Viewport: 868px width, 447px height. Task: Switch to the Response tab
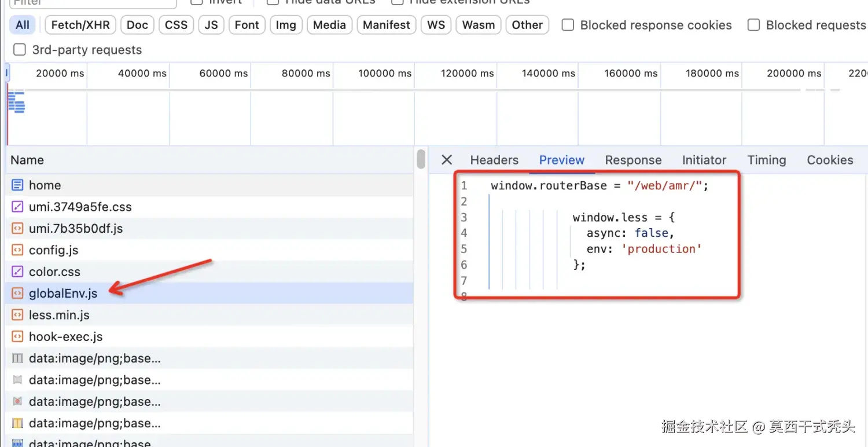[x=633, y=160]
